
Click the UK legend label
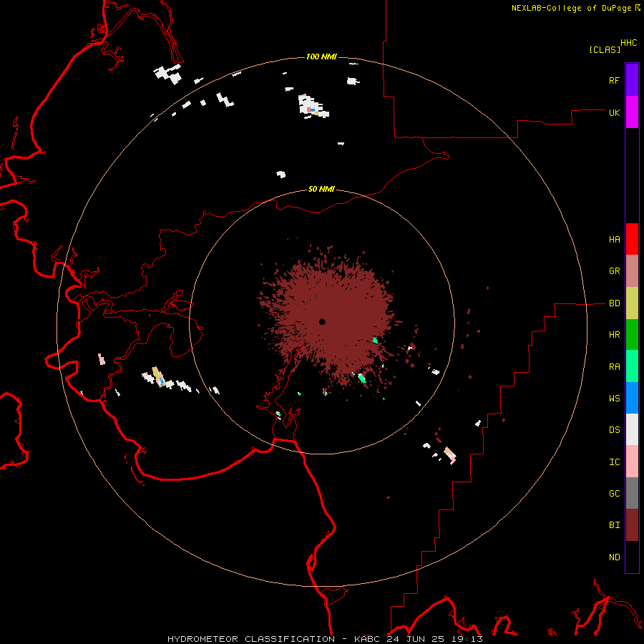(614, 112)
